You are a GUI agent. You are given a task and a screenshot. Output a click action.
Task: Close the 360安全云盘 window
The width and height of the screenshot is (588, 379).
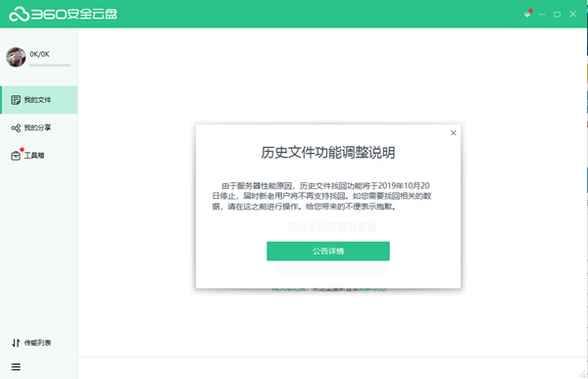pos(573,14)
